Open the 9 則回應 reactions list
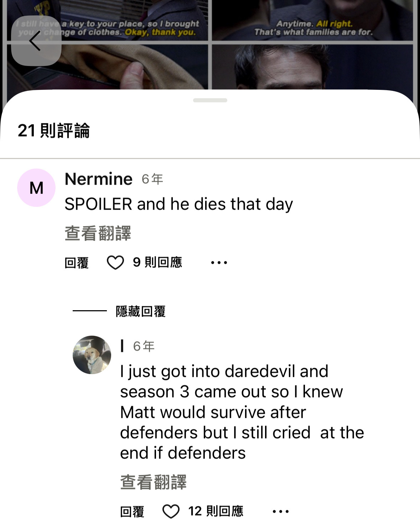This screenshot has height=532, width=420. pyautogui.click(x=157, y=262)
